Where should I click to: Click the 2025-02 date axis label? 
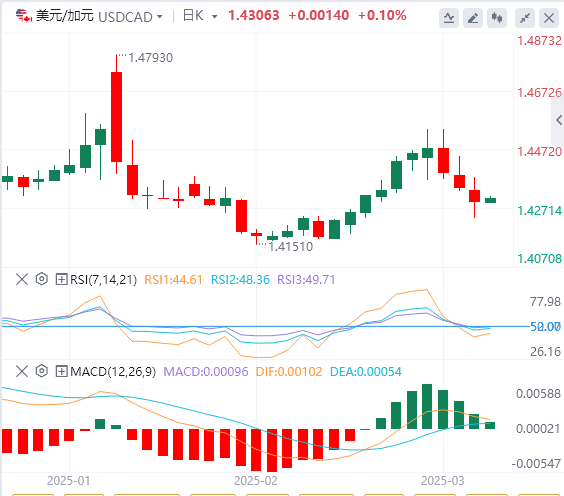(256, 481)
